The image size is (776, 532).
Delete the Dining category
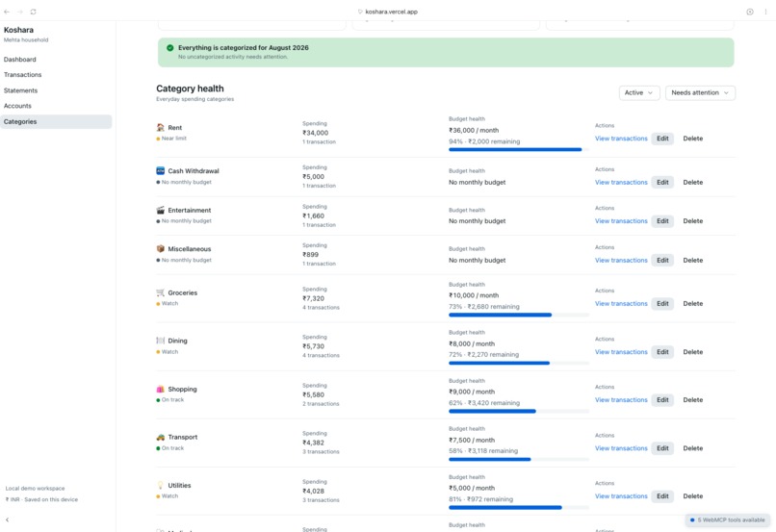click(x=693, y=352)
